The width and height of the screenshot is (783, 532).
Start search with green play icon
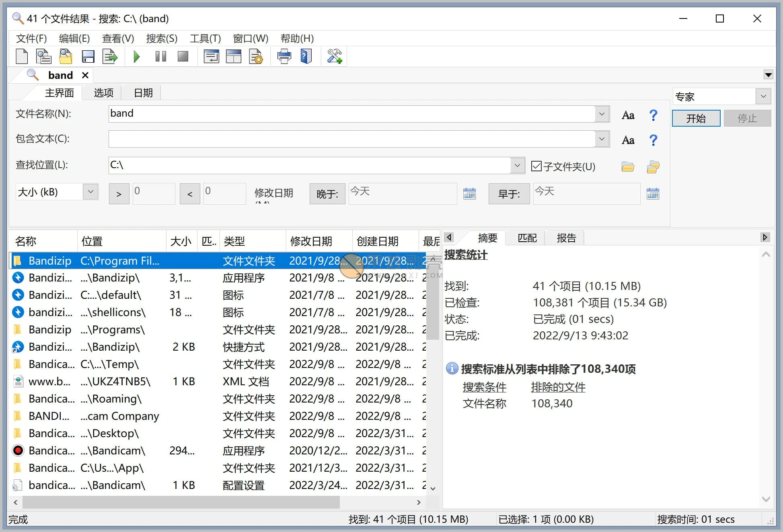pos(137,56)
